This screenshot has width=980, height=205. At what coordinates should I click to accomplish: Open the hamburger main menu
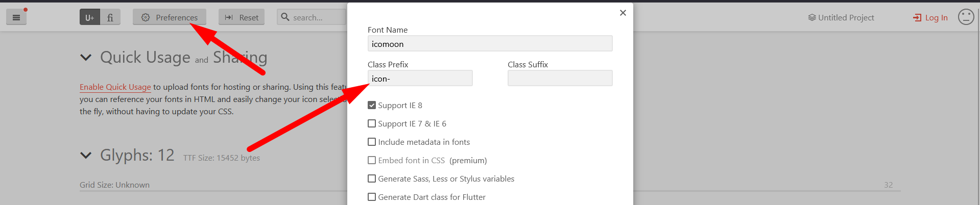point(16,17)
